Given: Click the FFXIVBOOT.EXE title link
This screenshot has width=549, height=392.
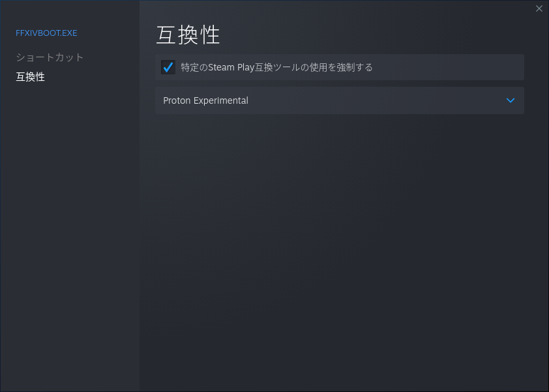Looking at the screenshot, I should coord(46,33).
